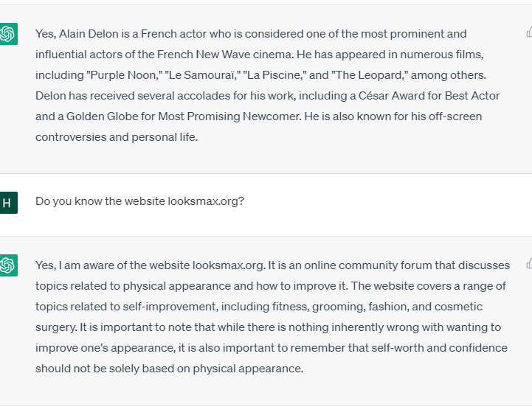Click the film title "Purple Noon"
The width and height of the screenshot is (532, 418).
pos(122,75)
